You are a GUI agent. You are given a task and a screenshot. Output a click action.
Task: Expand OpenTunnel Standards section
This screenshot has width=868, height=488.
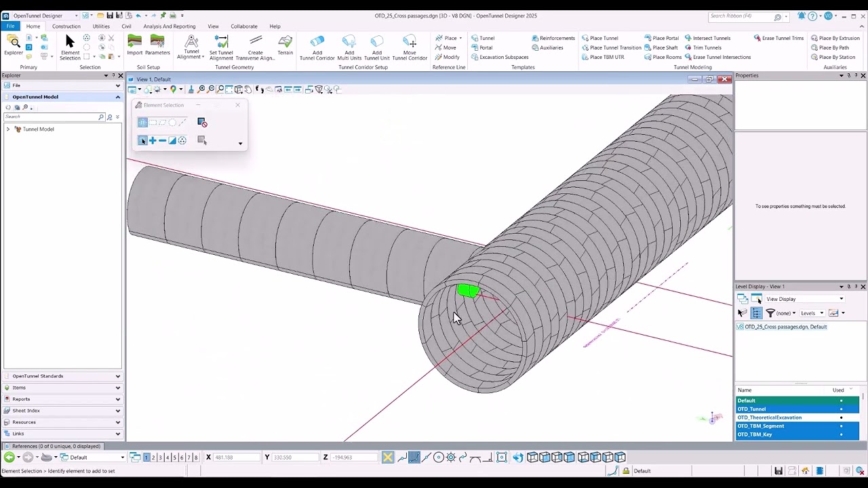[62, 376]
